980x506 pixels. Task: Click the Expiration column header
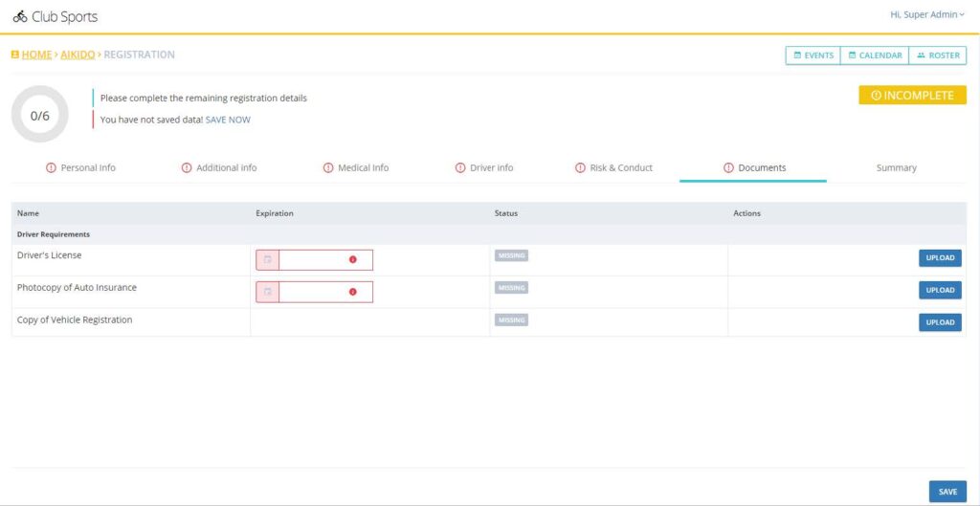[275, 213]
